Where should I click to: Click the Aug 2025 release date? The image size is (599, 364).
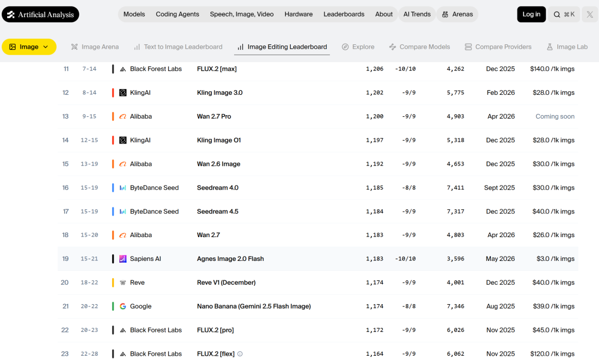tap(500, 306)
